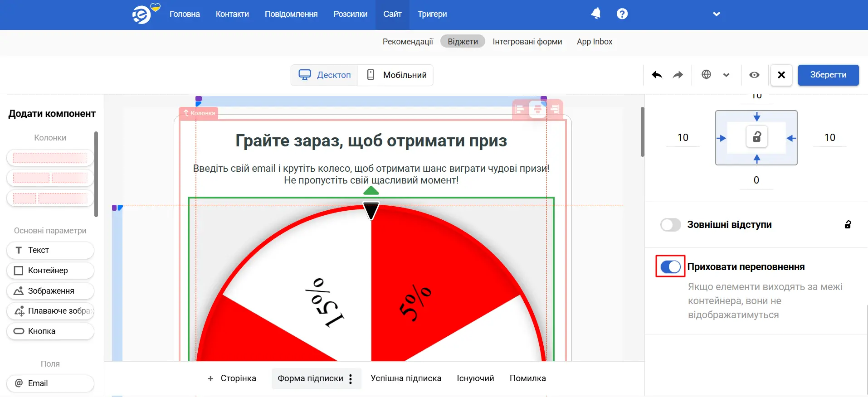
Task: Switch to App Inbox tab
Action: pyautogui.click(x=595, y=42)
